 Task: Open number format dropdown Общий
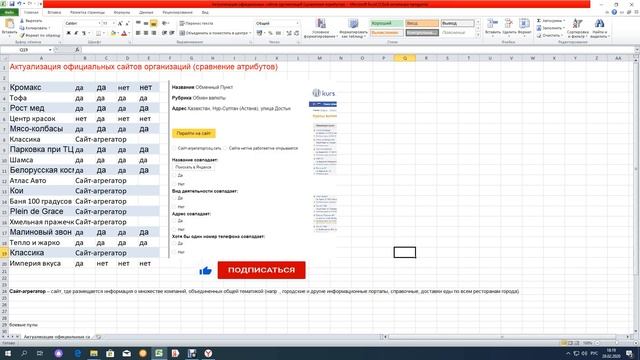pos(297,24)
